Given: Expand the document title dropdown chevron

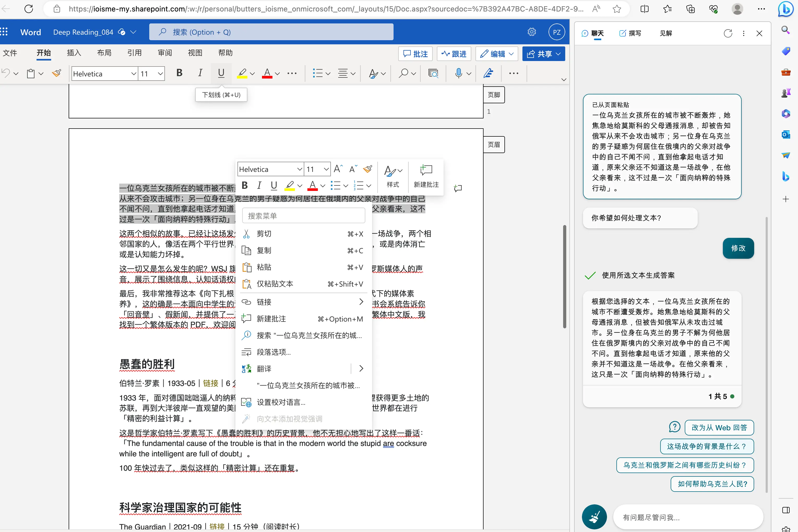Looking at the screenshot, I should coord(133,32).
